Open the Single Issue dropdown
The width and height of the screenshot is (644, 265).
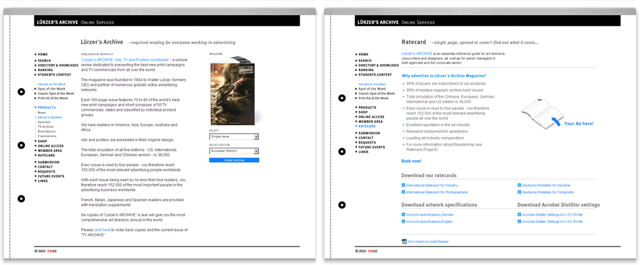(x=234, y=136)
